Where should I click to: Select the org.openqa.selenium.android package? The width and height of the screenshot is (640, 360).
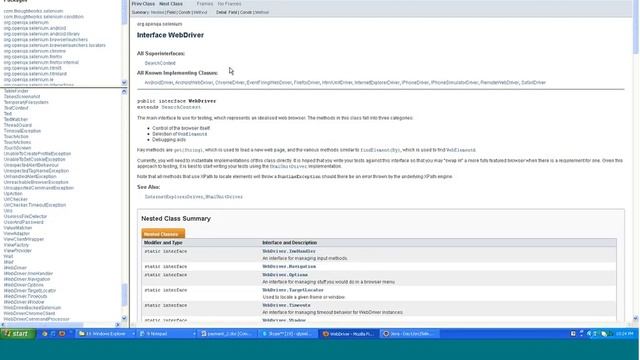tap(35, 28)
